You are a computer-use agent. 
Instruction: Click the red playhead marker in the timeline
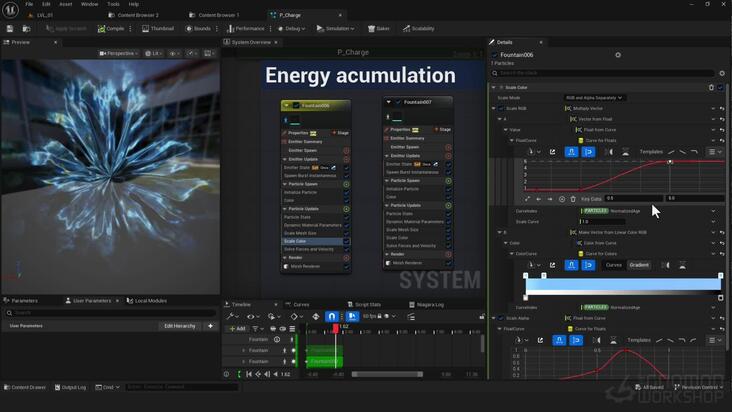click(x=335, y=328)
